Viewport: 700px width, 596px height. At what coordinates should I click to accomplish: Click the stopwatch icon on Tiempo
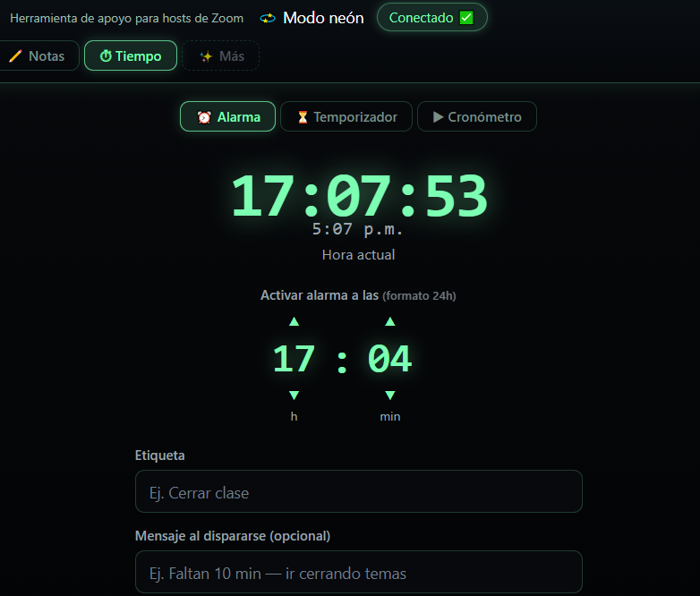pyautogui.click(x=106, y=55)
